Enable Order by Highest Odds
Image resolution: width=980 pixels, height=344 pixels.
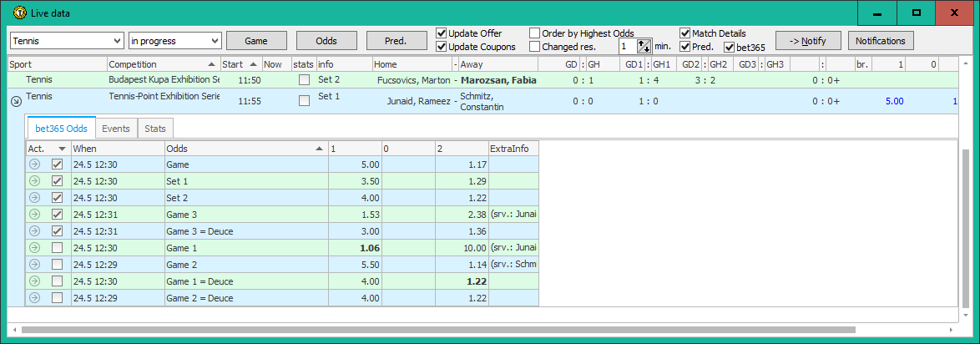click(x=535, y=33)
